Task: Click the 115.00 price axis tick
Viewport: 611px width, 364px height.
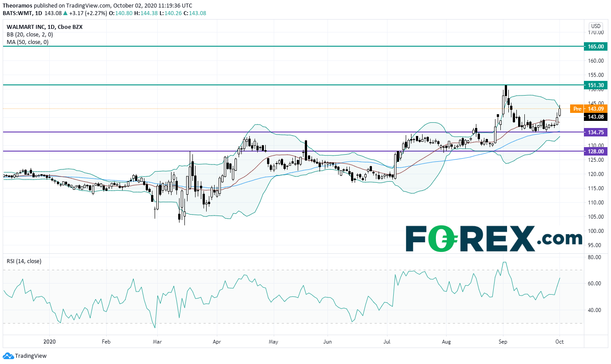Action: (x=595, y=188)
